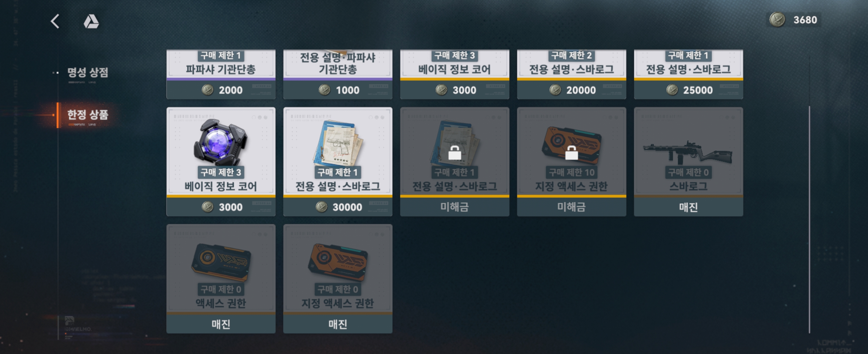Viewport: 868px width, 354px height.
Task: Select the 전용 설명·스바로그 blueprint priced 30000
Action: (338, 162)
